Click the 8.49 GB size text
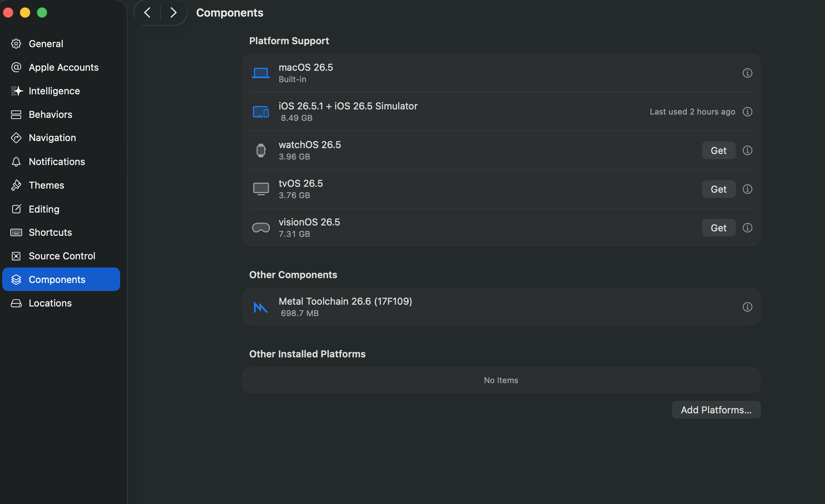 point(296,118)
